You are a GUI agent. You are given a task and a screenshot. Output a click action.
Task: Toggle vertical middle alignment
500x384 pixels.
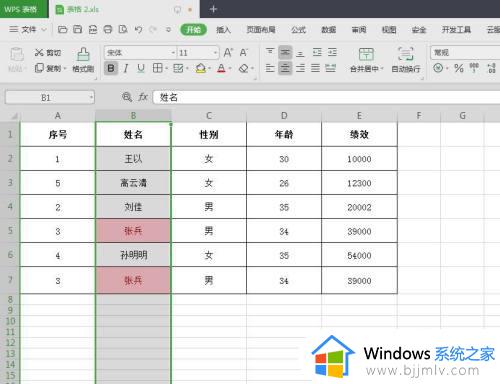point(285,52)
